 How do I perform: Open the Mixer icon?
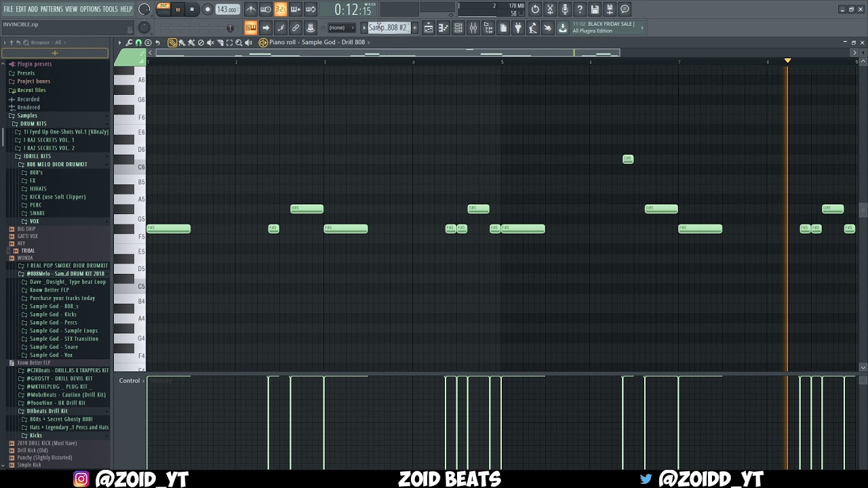[473, 28]
